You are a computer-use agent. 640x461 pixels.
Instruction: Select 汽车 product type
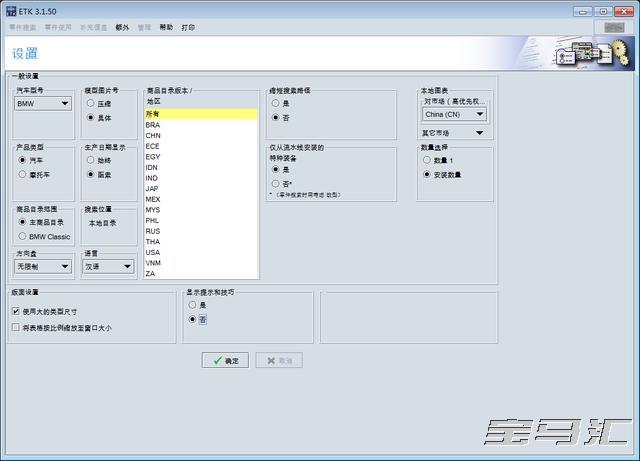click(x=22, y=160)
